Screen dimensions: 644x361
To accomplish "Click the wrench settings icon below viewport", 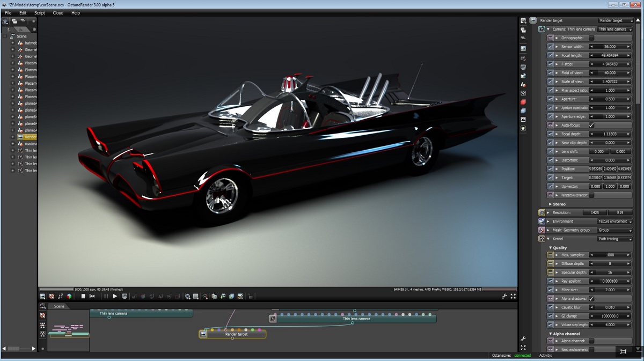I will [504, 296].
